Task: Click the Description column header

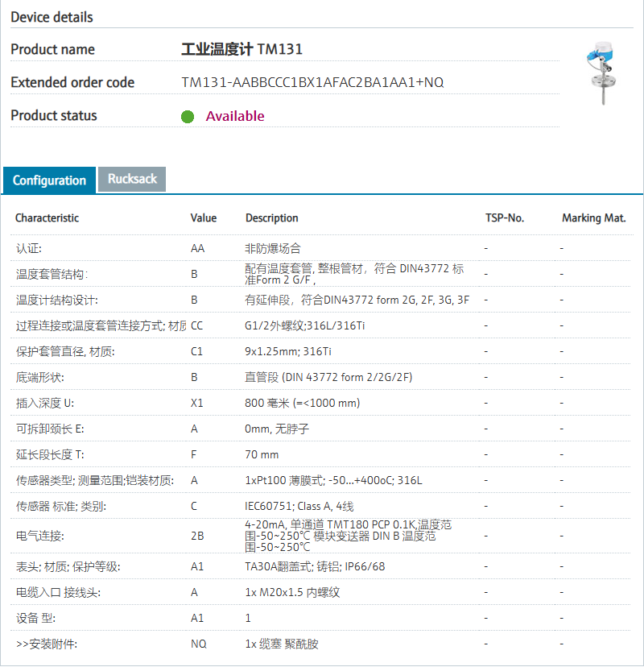Action: pyautogui.click(x=271, y=218)
